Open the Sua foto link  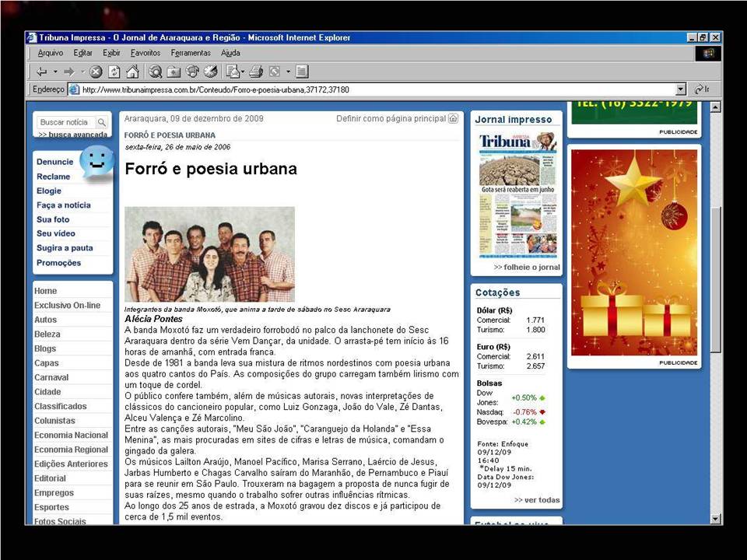pyautogui.click(x=53, y=219)
